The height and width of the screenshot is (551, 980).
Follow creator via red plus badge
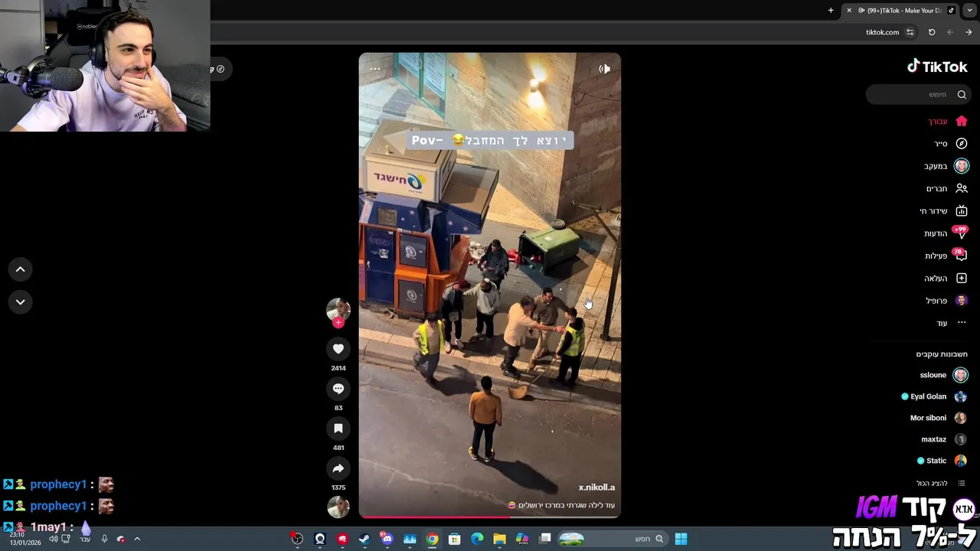(x=338, y=322)
